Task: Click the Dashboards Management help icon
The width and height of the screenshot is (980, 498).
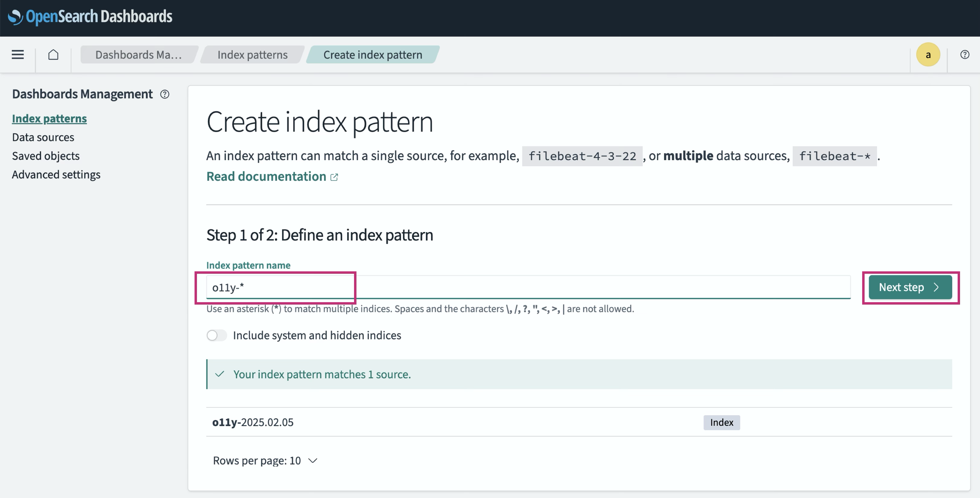Action: point(165,94)
